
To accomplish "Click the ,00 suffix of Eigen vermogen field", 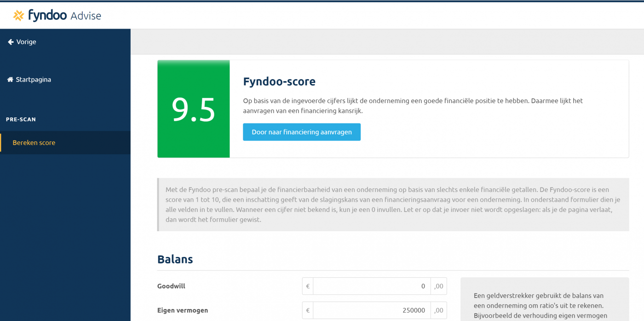I will point(439,310).
